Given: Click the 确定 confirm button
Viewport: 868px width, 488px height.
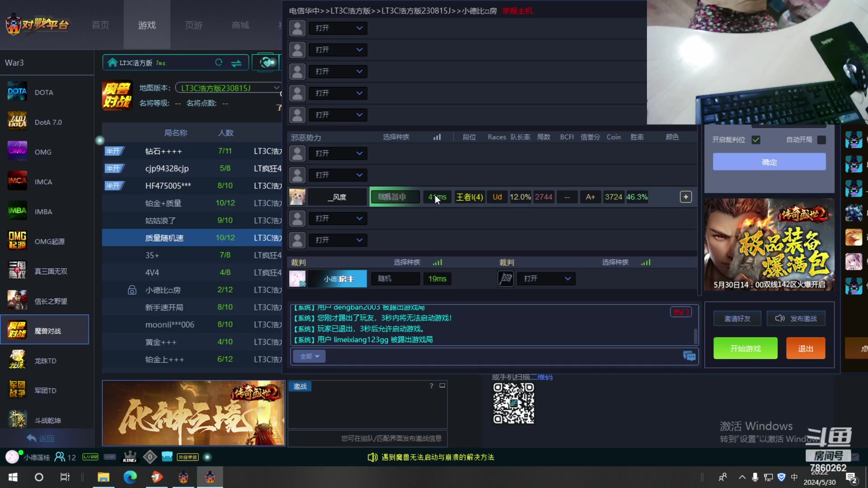Looking at the screenshot, I should (769, 162).
